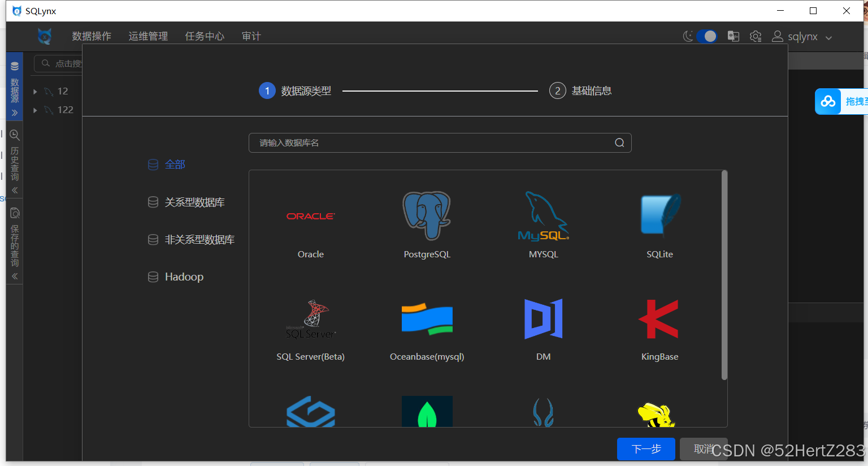Click the language translate icon

click(x=734, y=36)
